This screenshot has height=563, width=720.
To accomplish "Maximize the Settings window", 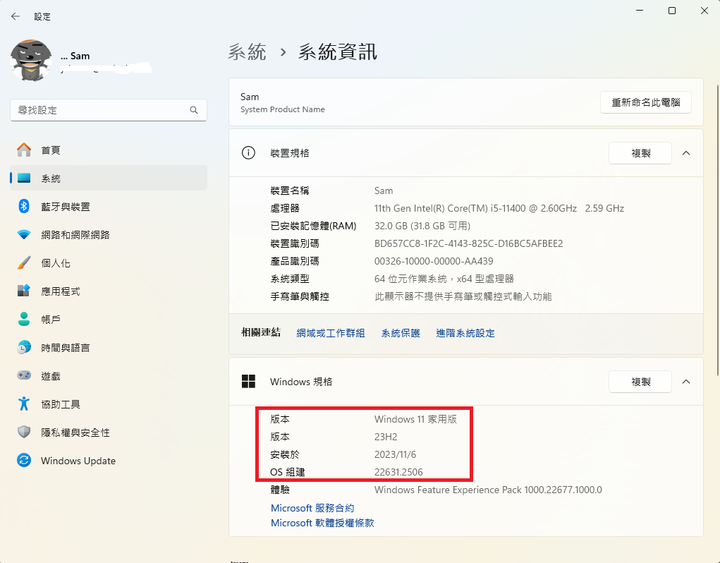I will tap(672, 11).
